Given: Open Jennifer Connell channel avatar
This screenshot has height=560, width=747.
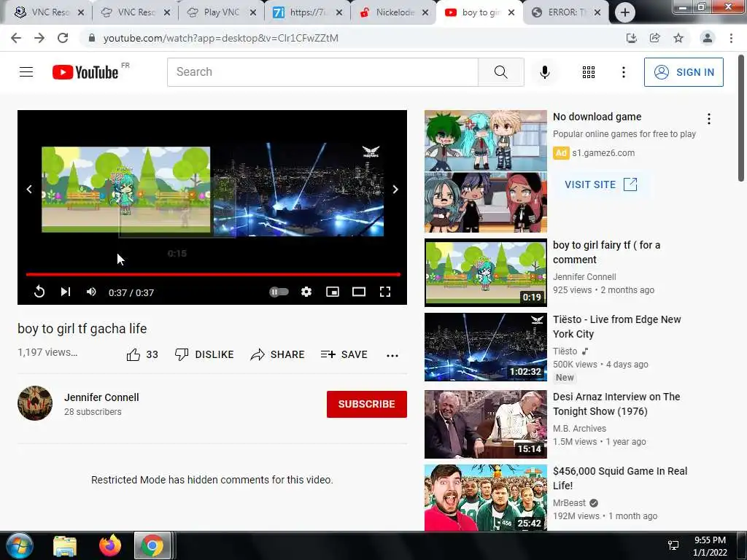Looking at the screenshot, I should (35, 403).
